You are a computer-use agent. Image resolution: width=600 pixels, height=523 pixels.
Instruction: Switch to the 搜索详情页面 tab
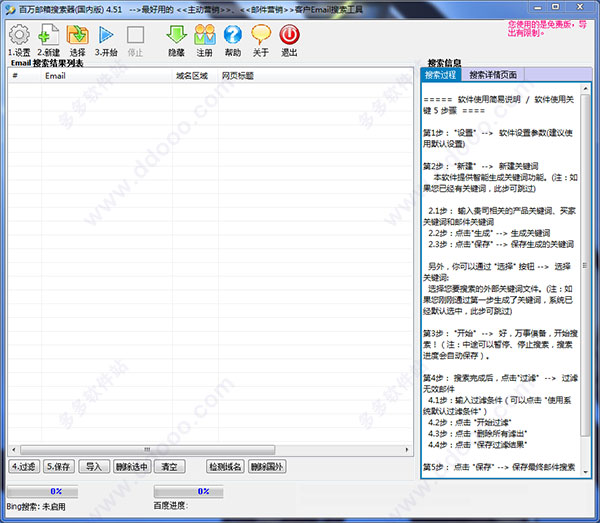[x=493, y=75]
